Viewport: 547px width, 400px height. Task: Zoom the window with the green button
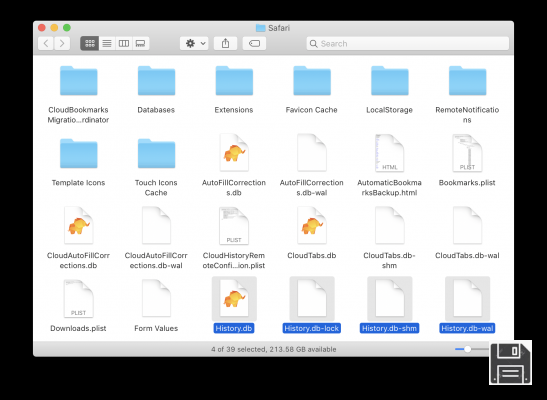point(67,28)
